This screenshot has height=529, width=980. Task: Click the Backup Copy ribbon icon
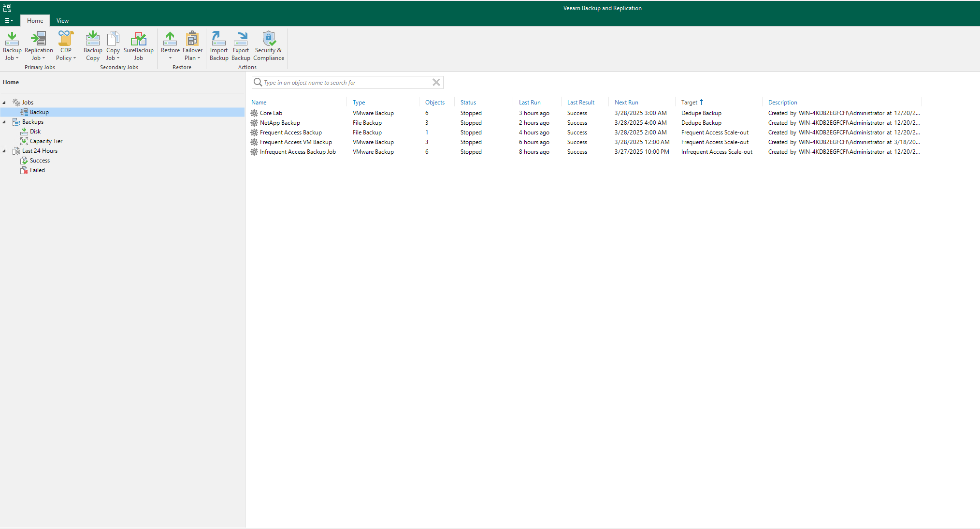(x=93, y=39)
